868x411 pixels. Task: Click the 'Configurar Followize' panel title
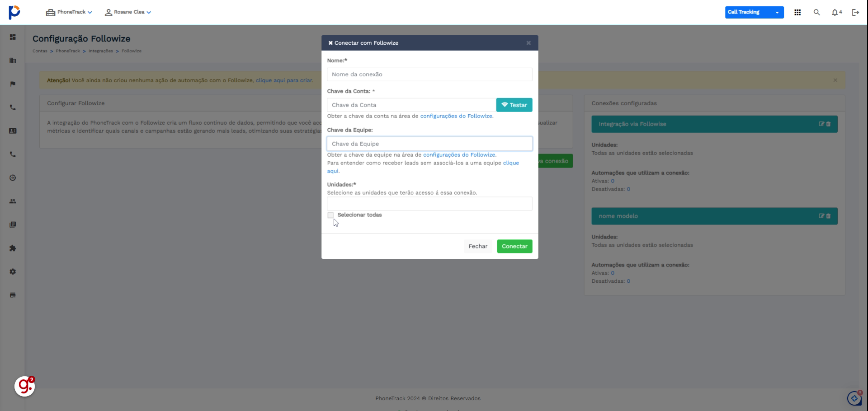[x=75, y=103]
